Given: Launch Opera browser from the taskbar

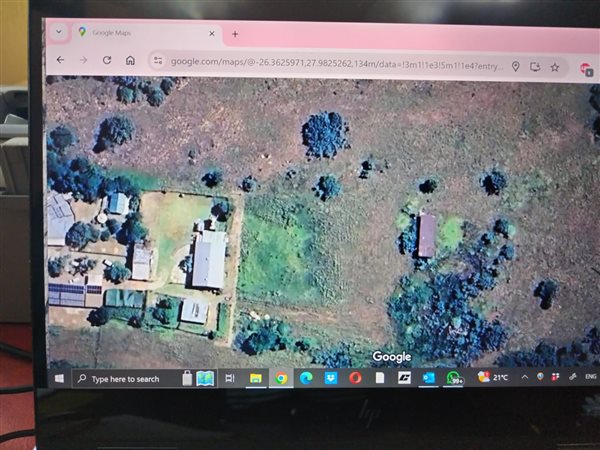Looking at the screenshot, I should tap(355, 378).
